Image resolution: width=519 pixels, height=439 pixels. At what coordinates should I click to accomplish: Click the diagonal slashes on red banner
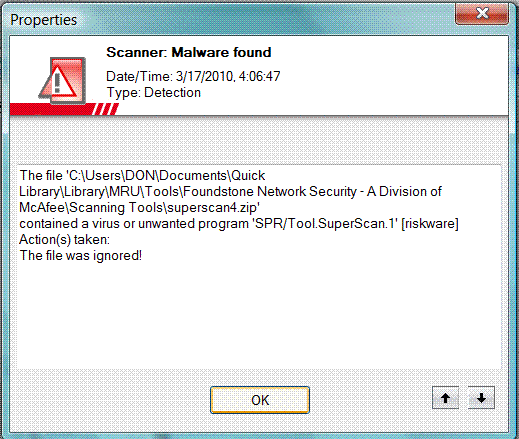(x=105, y=109)
